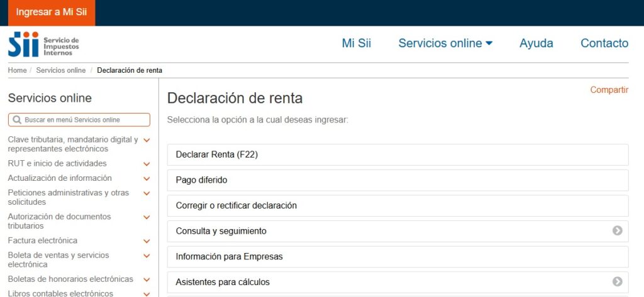644x297 pixels.
Task: Click the SII logo in header
Action: point(43,44)
